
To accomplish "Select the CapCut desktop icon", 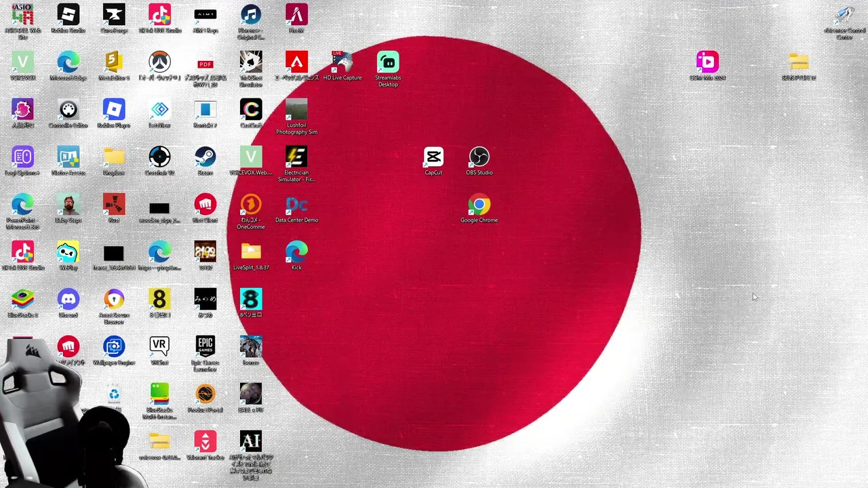I will pos(433,157).
